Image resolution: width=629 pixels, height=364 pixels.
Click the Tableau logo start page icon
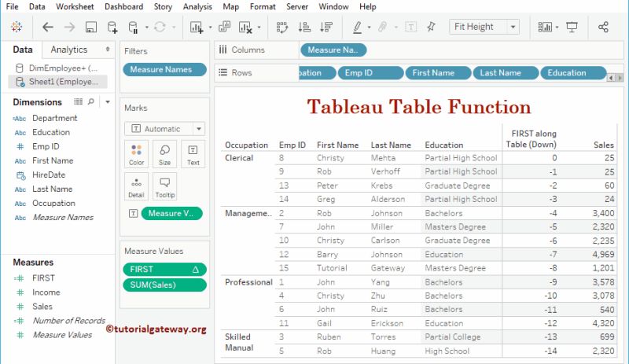[17, 27]
